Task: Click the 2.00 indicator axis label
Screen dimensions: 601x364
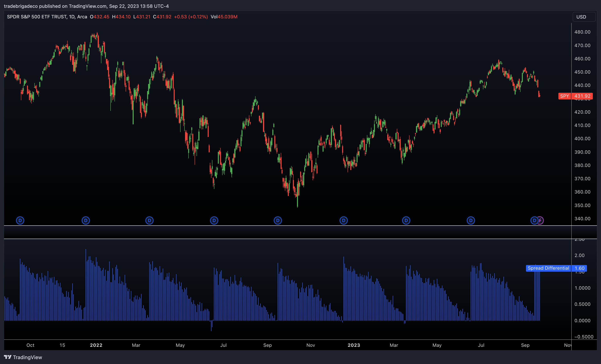Action: pyautogui.click(x=580, y=255)
